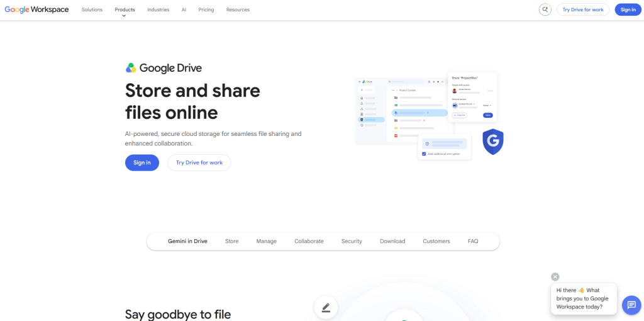Click the Google Workspace logo
Screen dimensions: 644x321
coord(36,9)
